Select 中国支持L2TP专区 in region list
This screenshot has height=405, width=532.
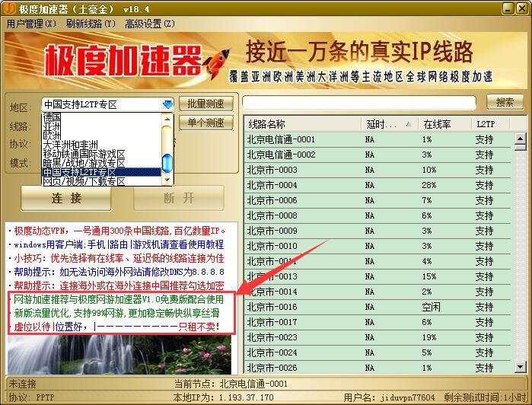pos(101,172)
